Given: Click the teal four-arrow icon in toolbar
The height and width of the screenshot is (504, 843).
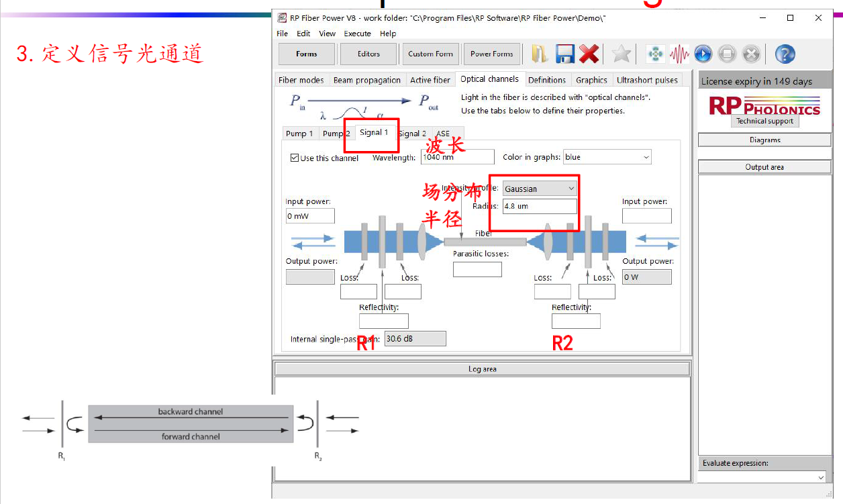Looking at the screenshot, I should [x=656, y=54].
